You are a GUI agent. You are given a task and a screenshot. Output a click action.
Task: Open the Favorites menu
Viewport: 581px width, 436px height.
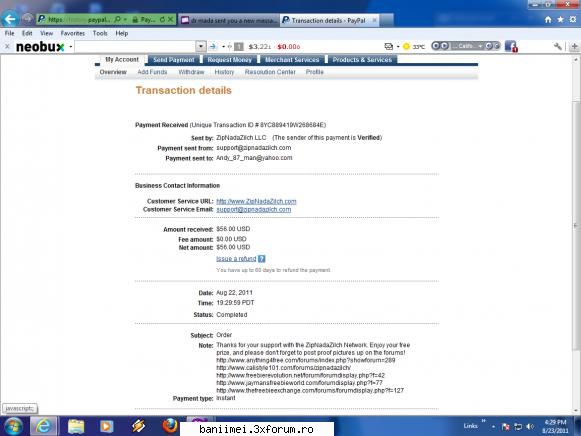[73, 33]
